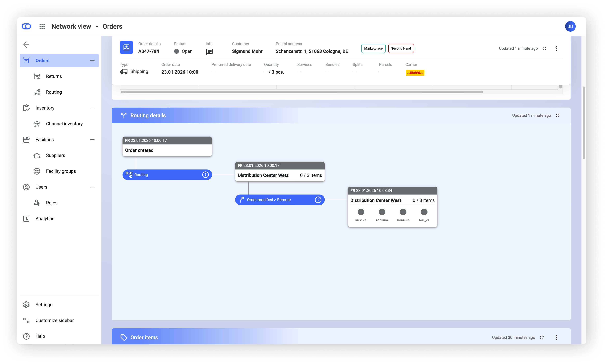This screenshot has height=364, width=606.
Task: Click the Marketplace tag
Action: click(x=373, y=48)
